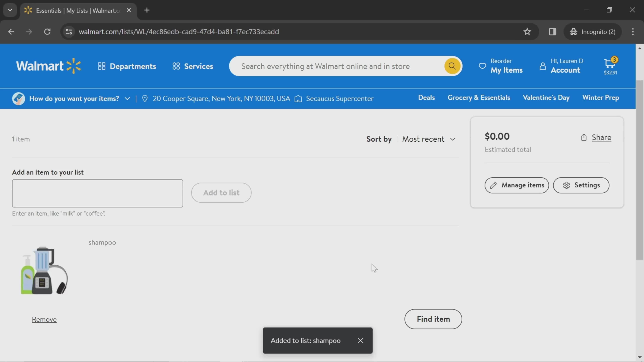Viewport: 644px width, 362px height.
Task: Click the yellow search magnifier button
Action: [x=452, y=66]
